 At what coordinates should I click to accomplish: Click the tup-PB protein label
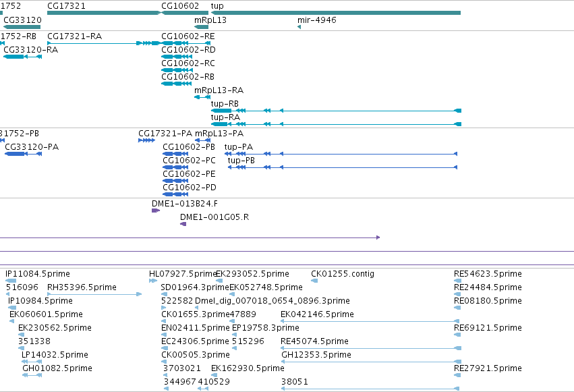241,161
